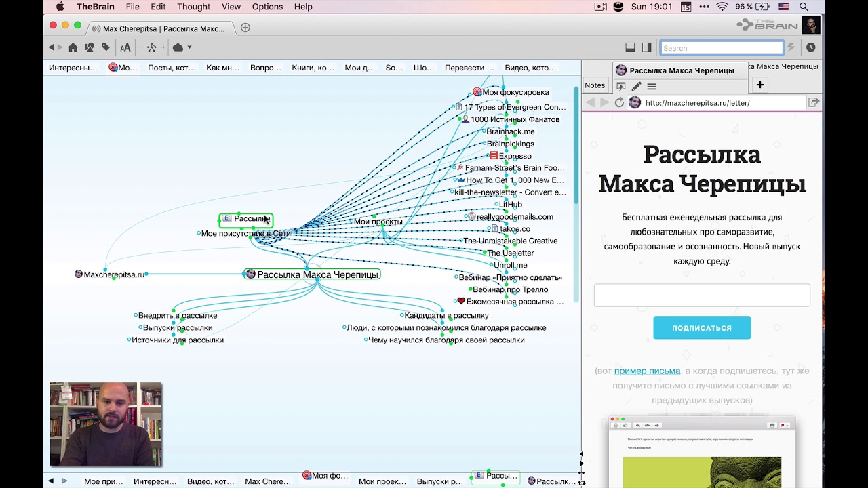Image resolution: width=868 pixels, height=488 pixels.
Task: Click the Книги, ко… pinned thought
Action: (313, 68)
